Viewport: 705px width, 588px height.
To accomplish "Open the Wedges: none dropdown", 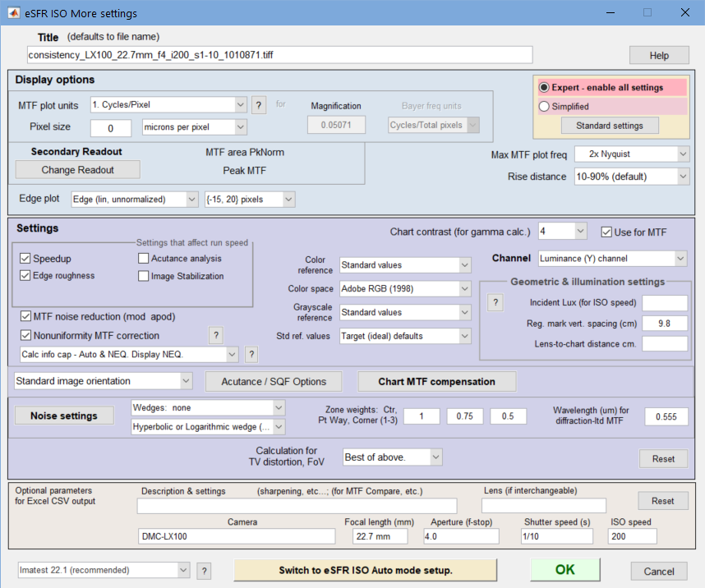I will point(208,407).
